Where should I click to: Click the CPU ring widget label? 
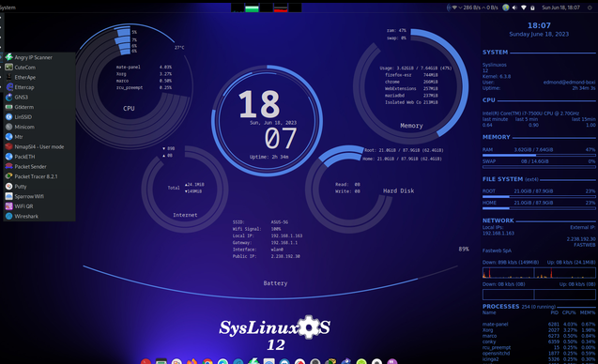(x=129, y=108)
